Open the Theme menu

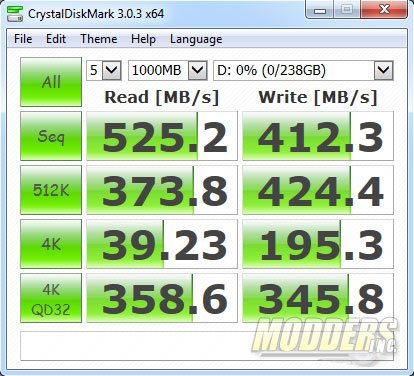pos(99,39)
